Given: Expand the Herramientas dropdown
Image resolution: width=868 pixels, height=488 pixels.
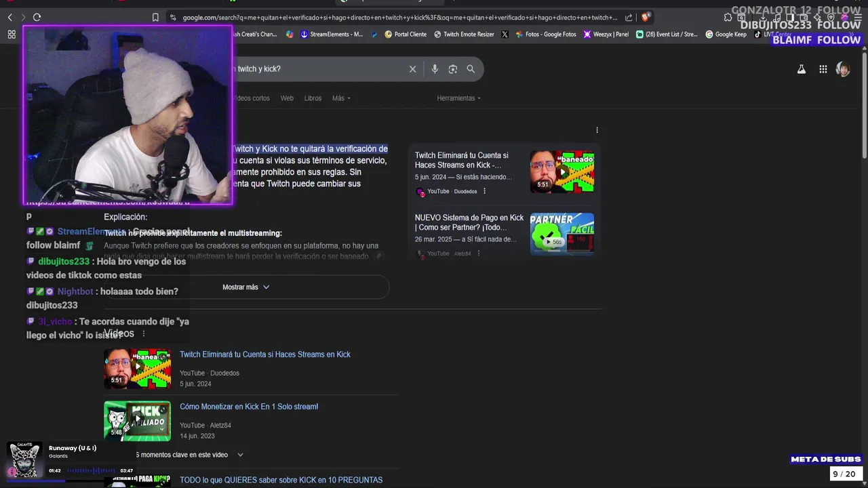Looking at the screenshot, I should click(459, 98).
